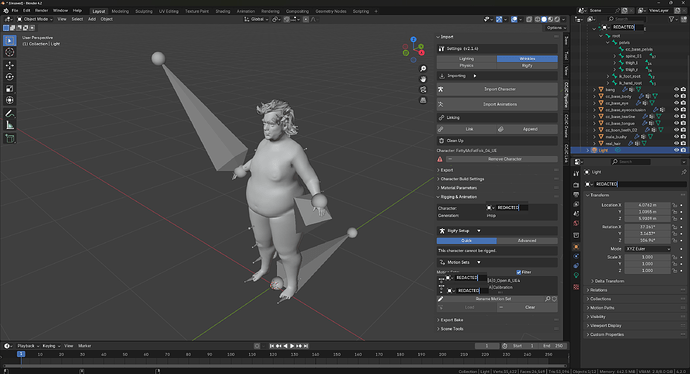
Task: Expand the Character Build Settings panel
Action: tap(462, 179)
